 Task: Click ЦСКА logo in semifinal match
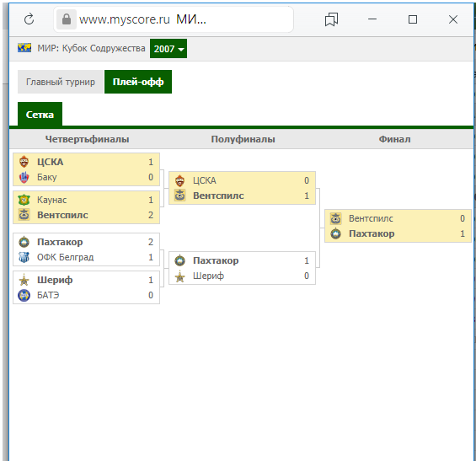click(180, 180)
